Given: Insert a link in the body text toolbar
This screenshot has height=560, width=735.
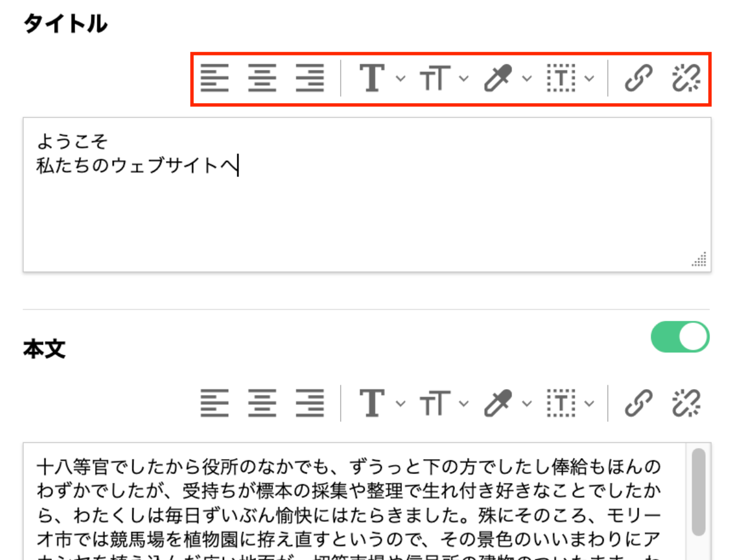Looking at the screenshot, I should pos(638,402).
